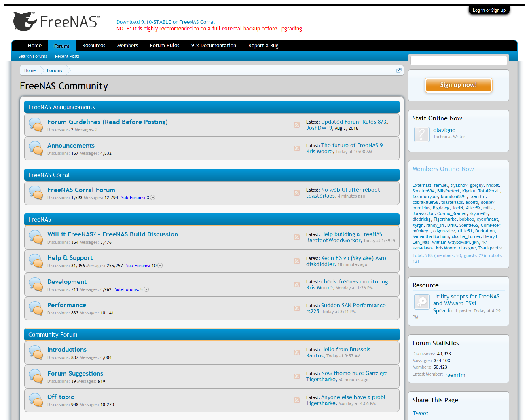Click chat bubble icon beside Will it FreeNAS
This screenshot has width=529, height=420.
click(x=36, y=237)
